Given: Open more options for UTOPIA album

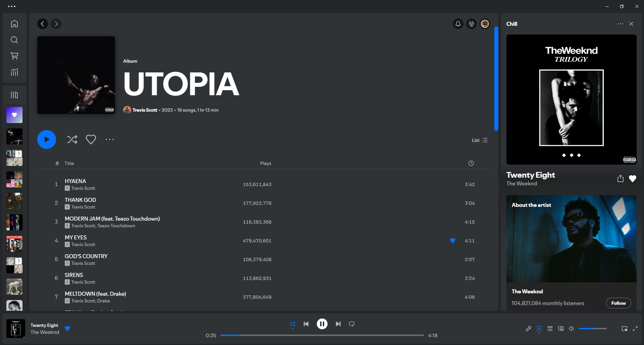Looking at the screenshot, I should 110,139.
